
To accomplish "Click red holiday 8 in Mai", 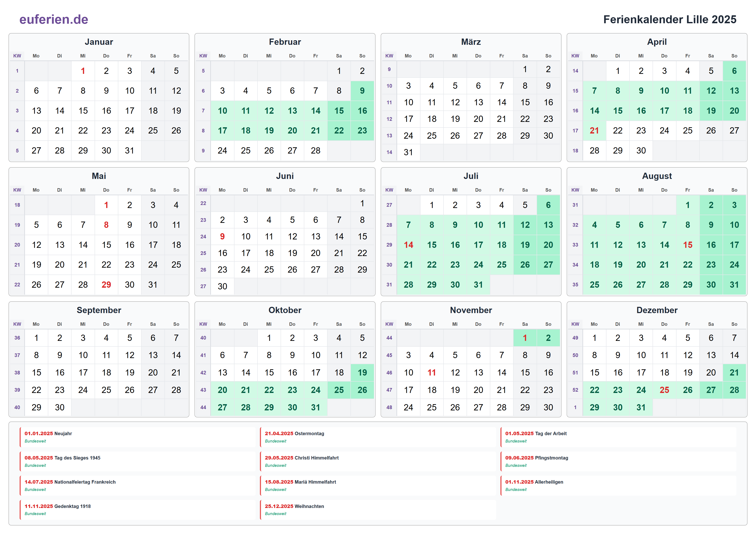I will (106, 225).
